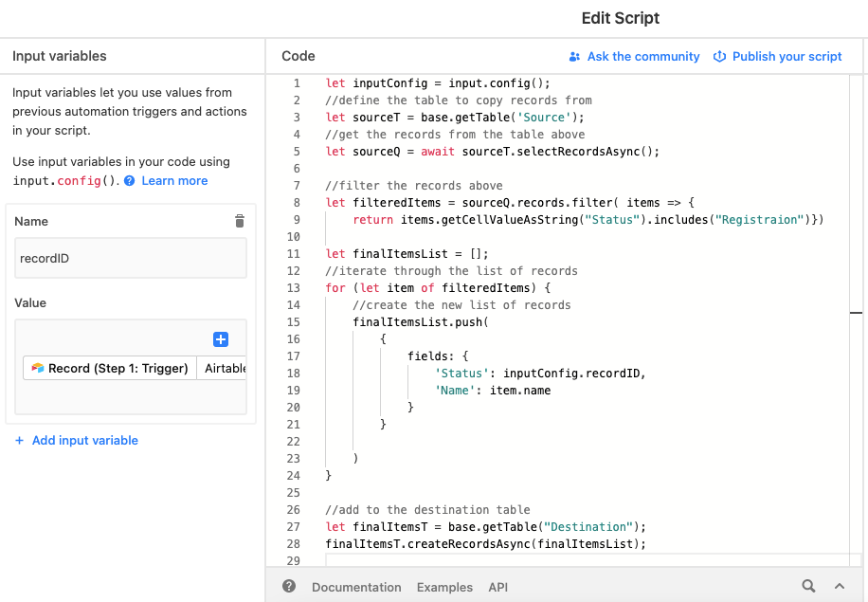Expand the Airtable chip in the Value field
This screenshot has height=602, width=868.
[224, 368]
